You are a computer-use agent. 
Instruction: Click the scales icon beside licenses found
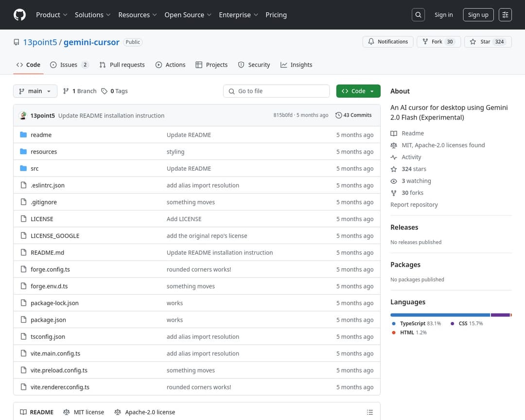point(394,145)
